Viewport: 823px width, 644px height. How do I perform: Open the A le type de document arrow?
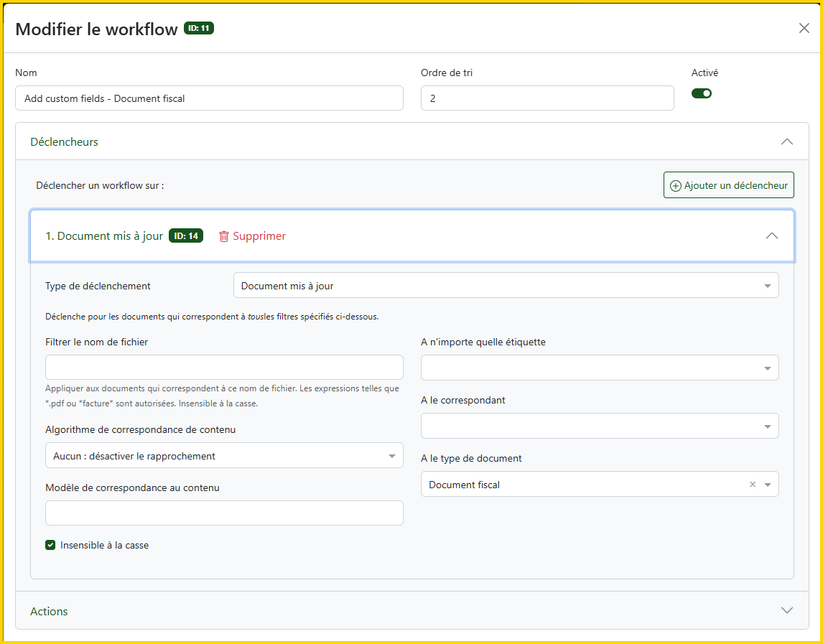[x=768, y=485]
